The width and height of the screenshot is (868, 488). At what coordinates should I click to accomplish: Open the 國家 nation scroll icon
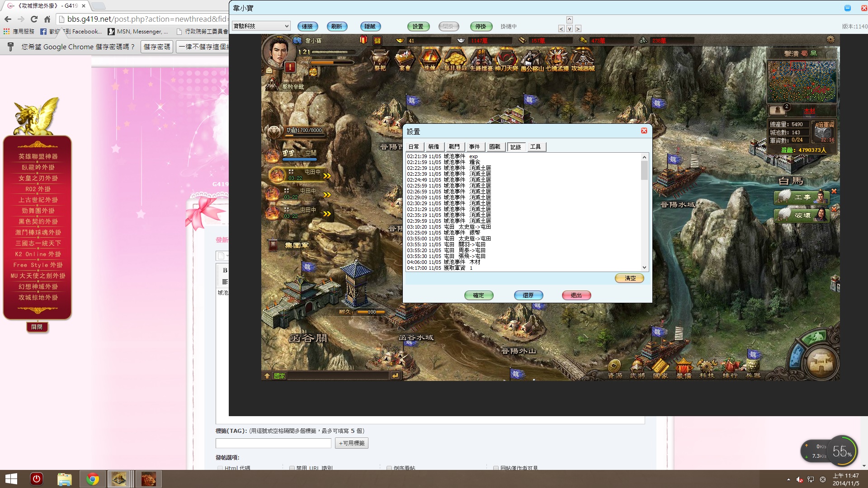tap(660, 368)
